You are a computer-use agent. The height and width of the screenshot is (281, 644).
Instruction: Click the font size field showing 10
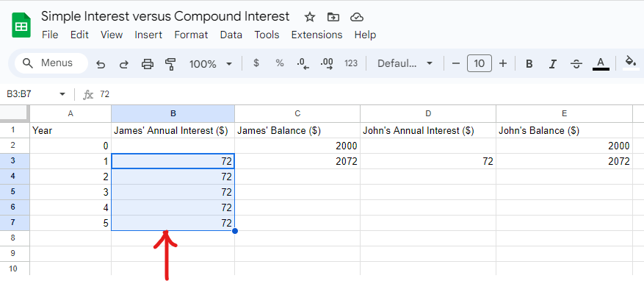coord(480,63)
